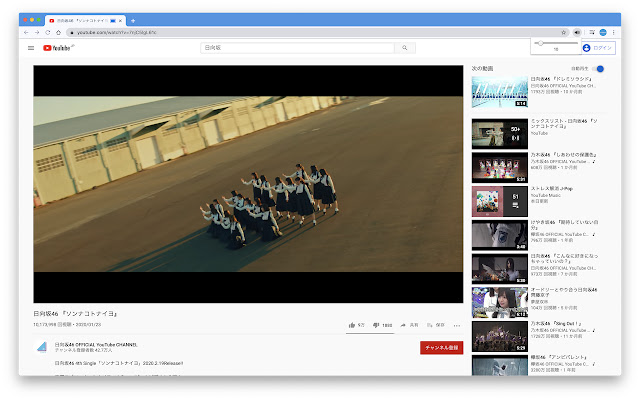Click the ストレス解消 J-Pop title link
The image size is (640, 400).
coord(551,189)
